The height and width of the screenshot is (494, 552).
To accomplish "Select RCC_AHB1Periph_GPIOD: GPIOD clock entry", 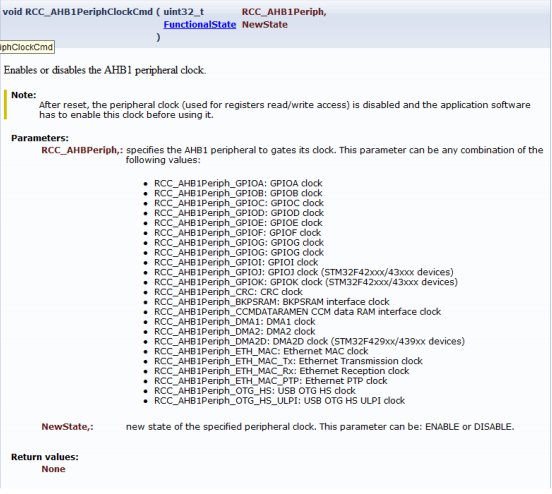I will click(239, 213).
